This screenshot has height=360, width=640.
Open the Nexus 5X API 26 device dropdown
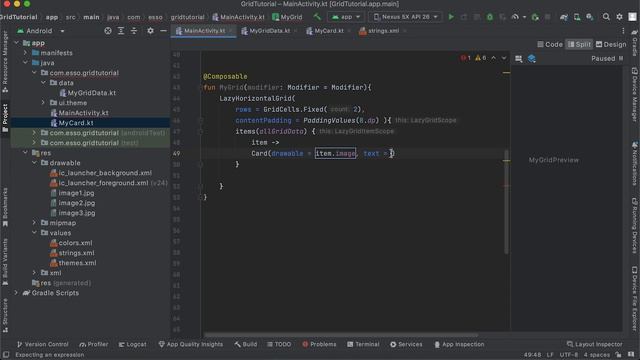click(405, 17)
